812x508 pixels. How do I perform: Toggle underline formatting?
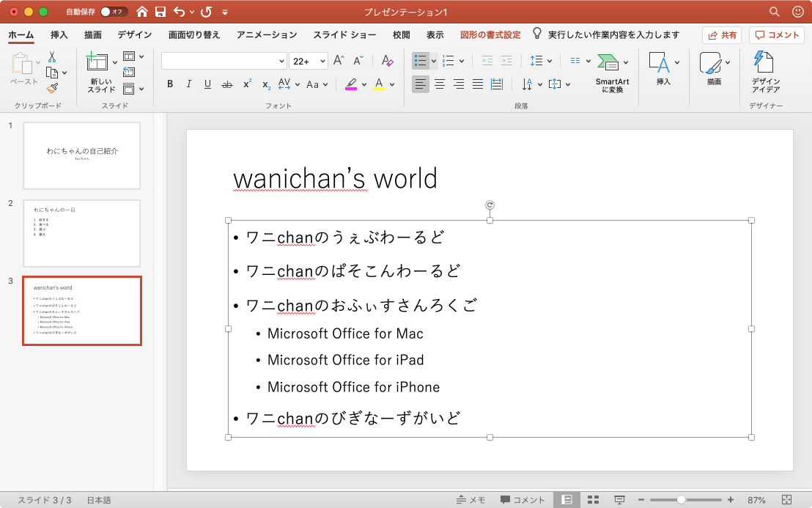[207, 84]
